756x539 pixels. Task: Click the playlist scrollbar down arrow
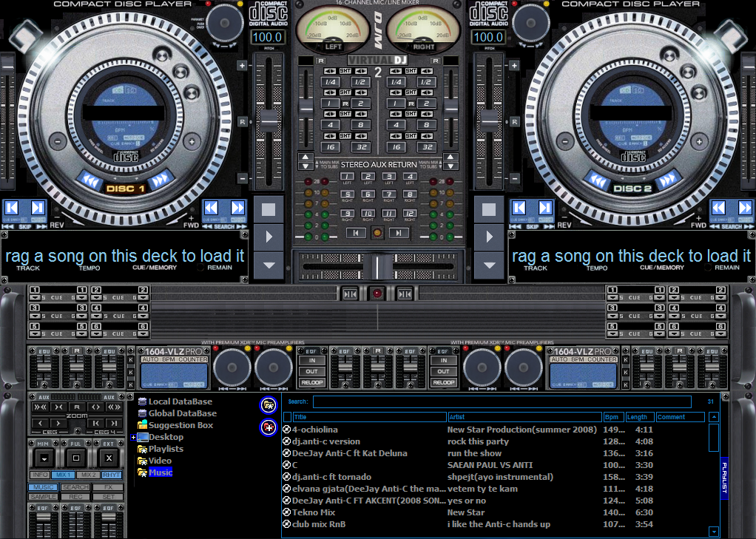714,532
